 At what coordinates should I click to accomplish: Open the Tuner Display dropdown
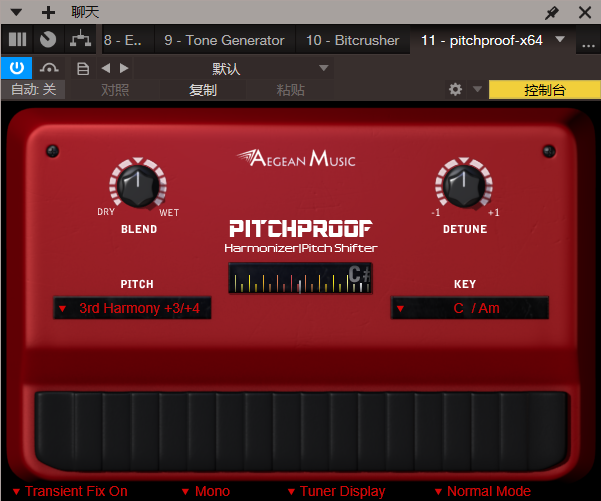tap(337, 491)
